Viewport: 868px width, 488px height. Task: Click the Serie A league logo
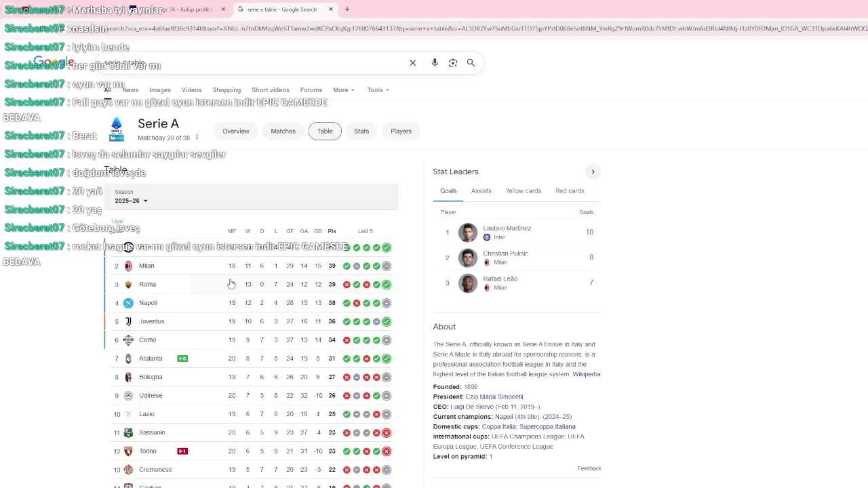[117, 129]
